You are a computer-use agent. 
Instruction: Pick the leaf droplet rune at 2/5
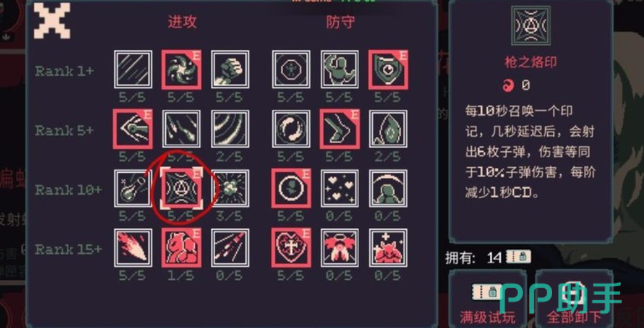388,129
